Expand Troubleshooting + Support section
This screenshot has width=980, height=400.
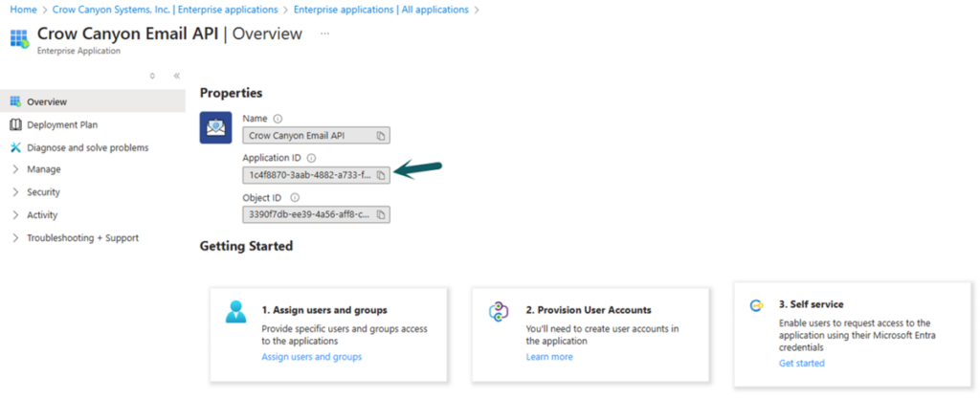(81, 238)
